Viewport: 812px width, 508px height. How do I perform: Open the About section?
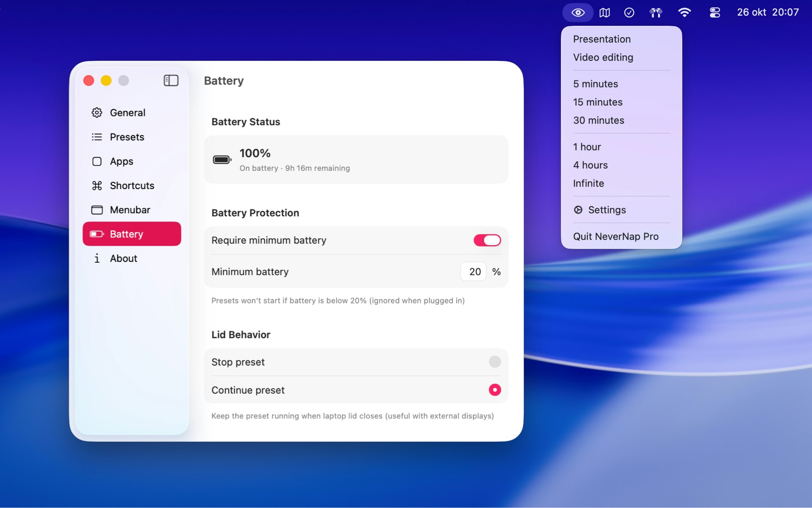point(123,258)
